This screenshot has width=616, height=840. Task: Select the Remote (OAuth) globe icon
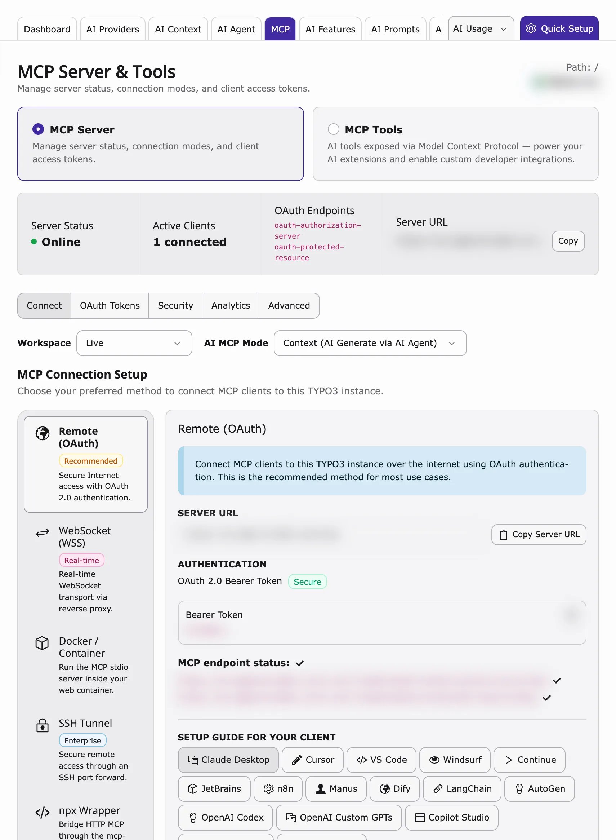(43, 433)
